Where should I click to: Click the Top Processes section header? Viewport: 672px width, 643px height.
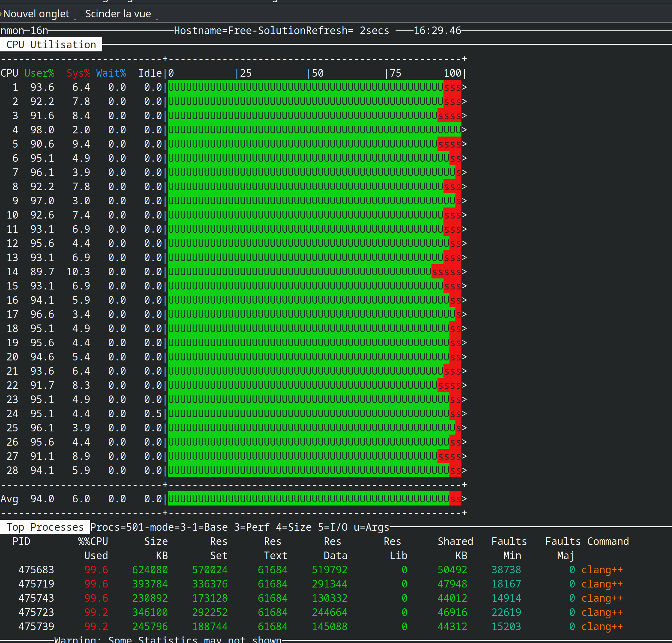(45, 527)
